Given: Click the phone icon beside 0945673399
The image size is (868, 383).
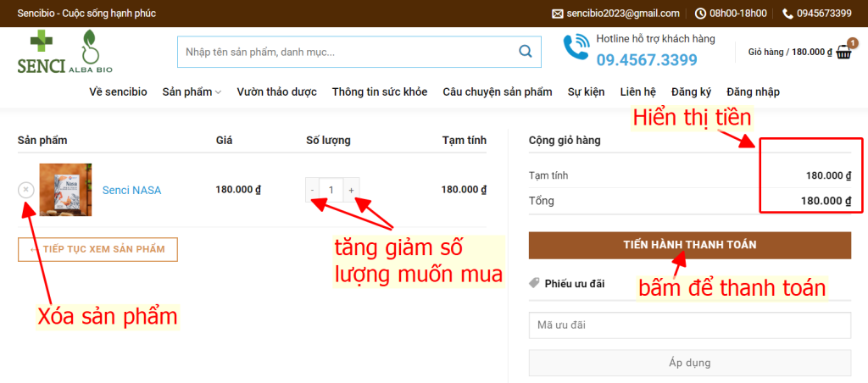Looking at the screenshot, I should click(788, 14).
